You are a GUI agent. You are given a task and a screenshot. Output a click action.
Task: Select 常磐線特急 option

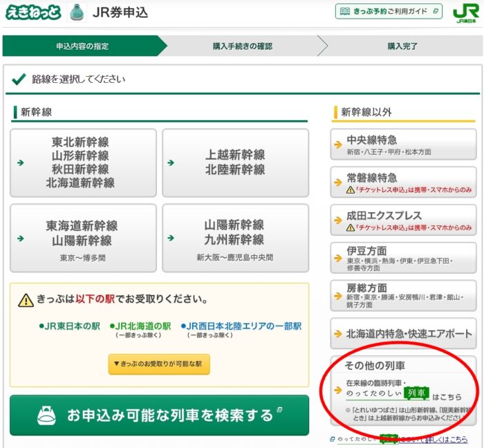[x=403, y=182]
